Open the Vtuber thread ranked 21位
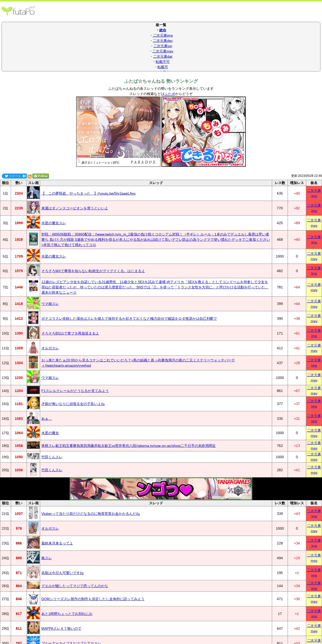Viewport: 322px width, 644px height. 91,514
